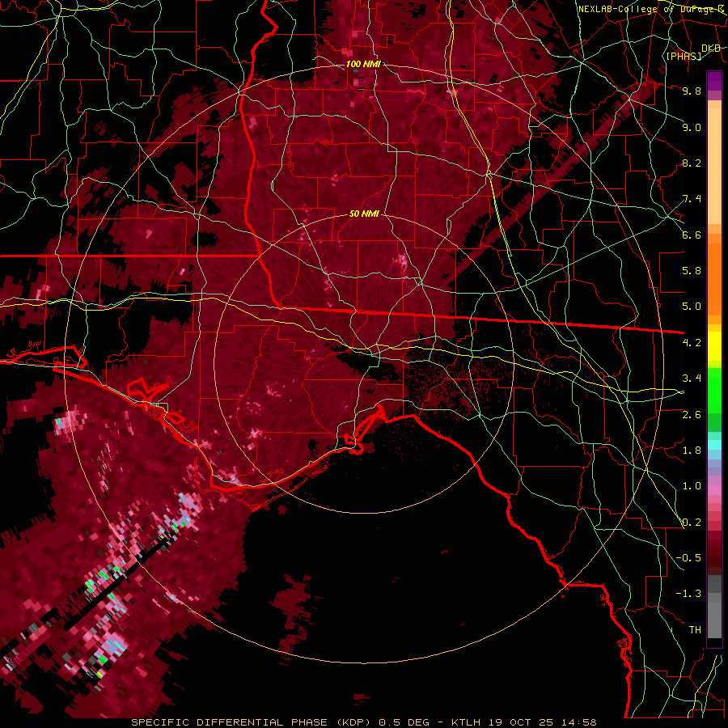728x728 pixels.
Task: Click the Specific Differential Phase caption text
Action: pyautogui.click(x=252, y=722)
